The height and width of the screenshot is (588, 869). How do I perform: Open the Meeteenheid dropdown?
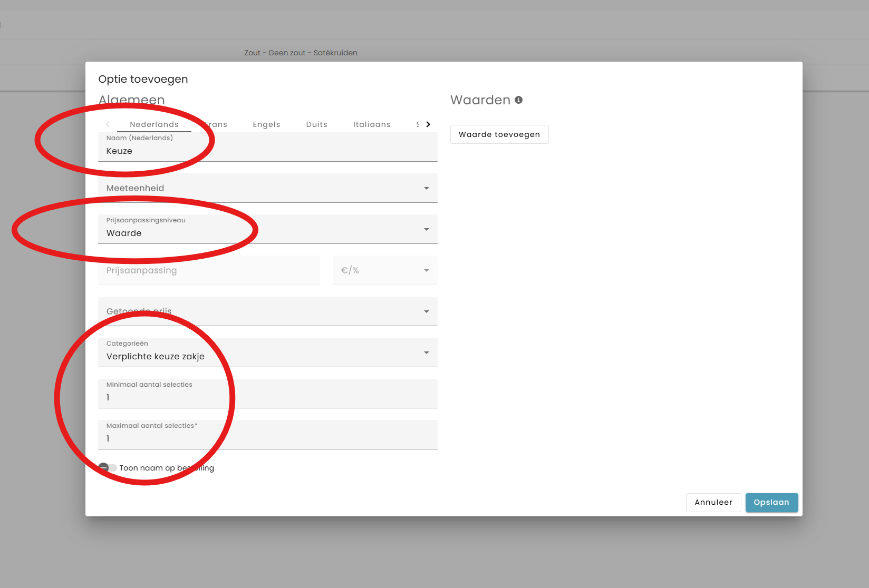tap(267, 188)
